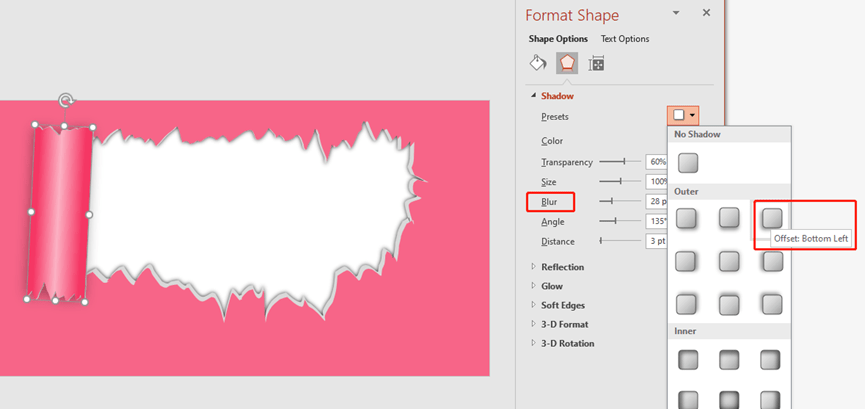The image size is (865, 409).
Task: Click the top-center sizing handle of the selected shape
Action: 63,126
